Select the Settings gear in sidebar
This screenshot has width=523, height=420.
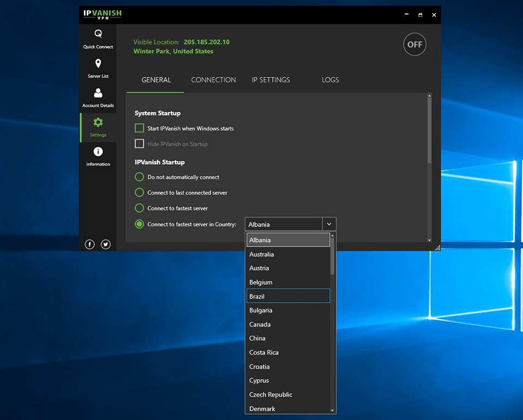[98, 122]
